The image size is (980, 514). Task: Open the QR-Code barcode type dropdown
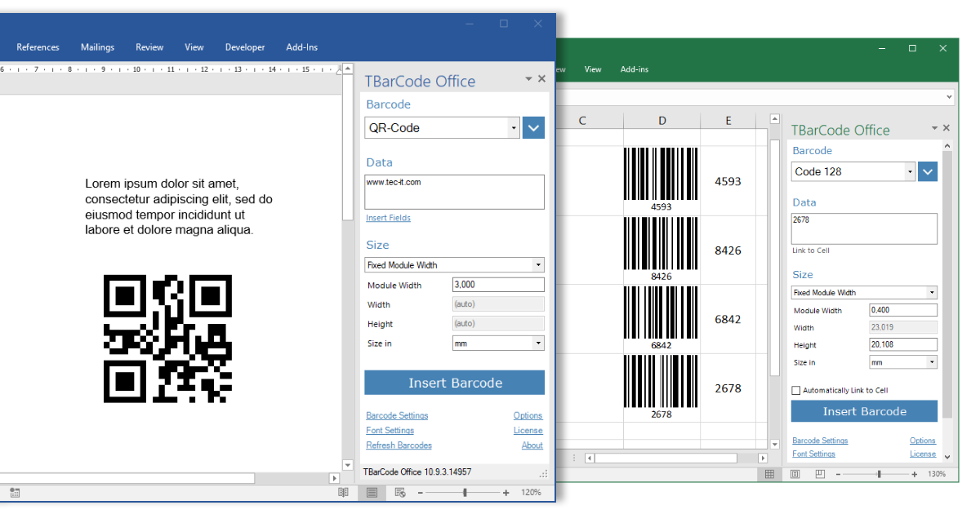pos(513,128)
